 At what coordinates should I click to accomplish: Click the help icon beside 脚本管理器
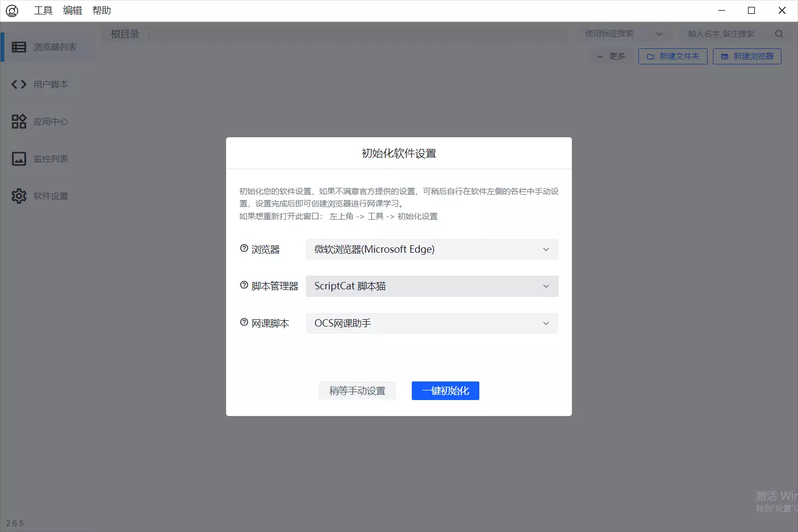coord(244,285)
